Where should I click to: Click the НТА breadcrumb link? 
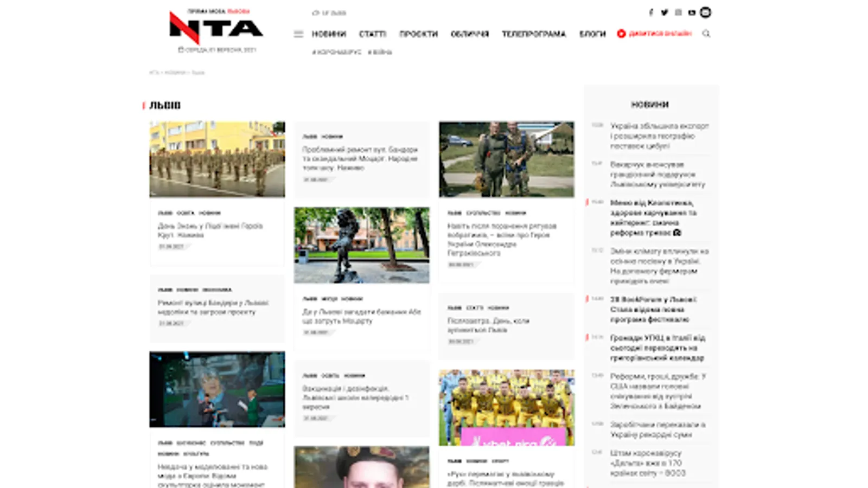[x=154, y=72]
